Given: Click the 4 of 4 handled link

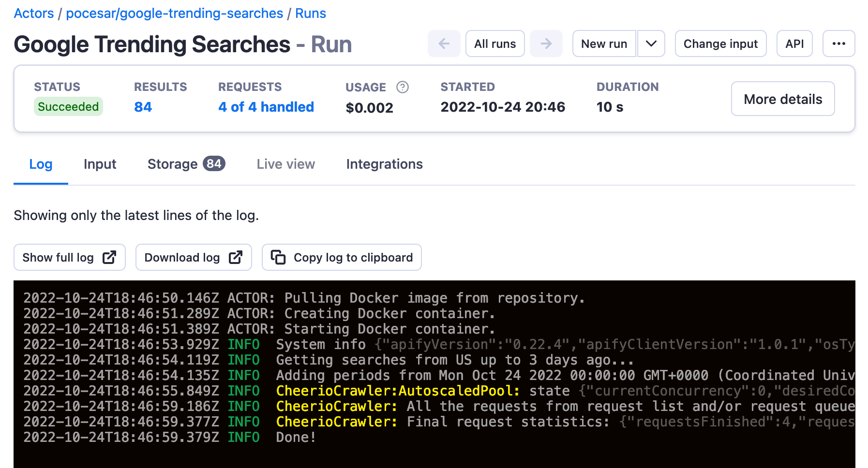Looking at the screenshot, I should 266,107.
